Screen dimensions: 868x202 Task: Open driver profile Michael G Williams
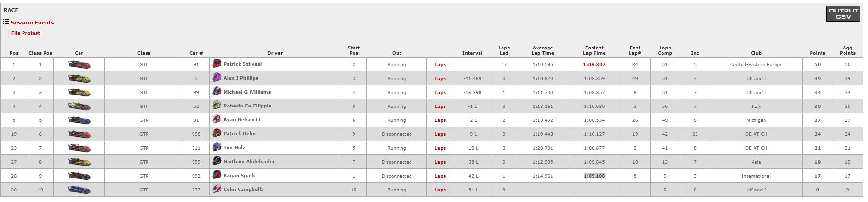(x=247, y=92)
